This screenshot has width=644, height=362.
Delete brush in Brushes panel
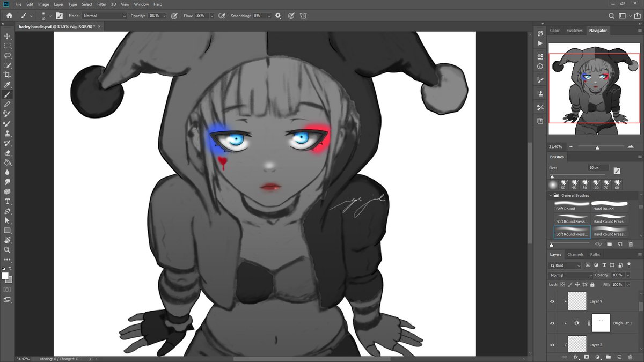click(x=631, y=244)
